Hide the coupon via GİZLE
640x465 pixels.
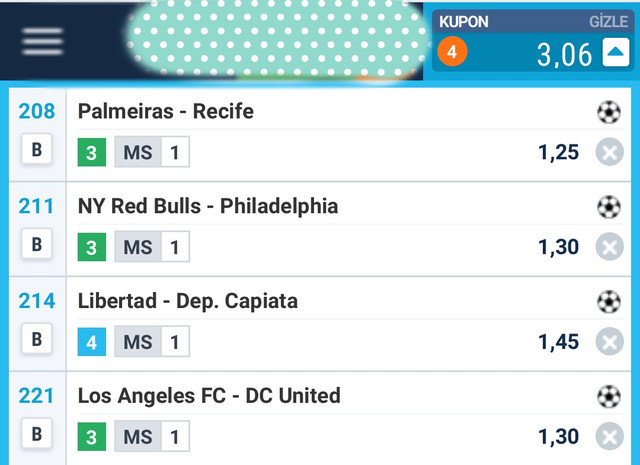[608, 22]
